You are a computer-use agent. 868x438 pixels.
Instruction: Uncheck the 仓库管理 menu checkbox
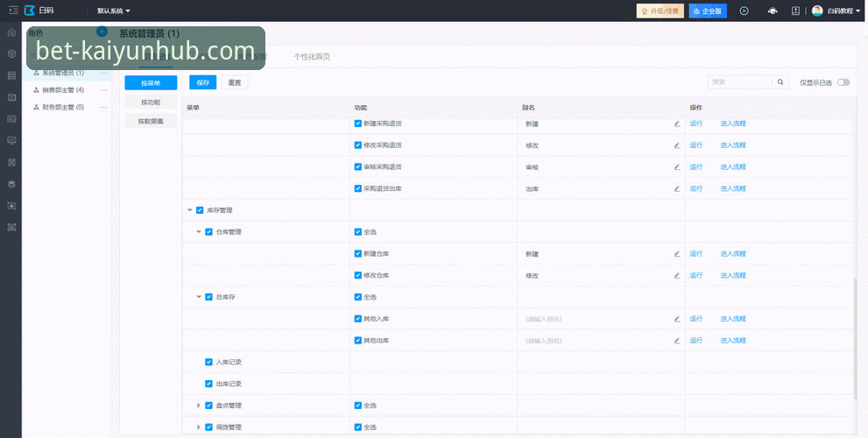208,231
